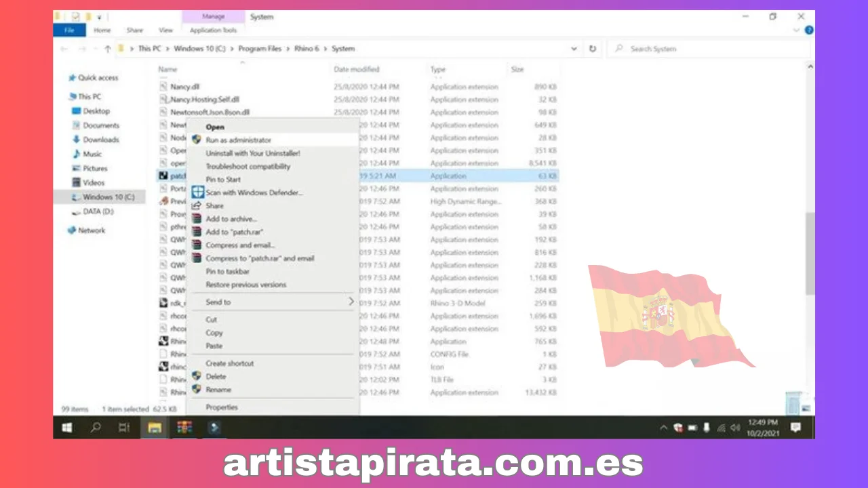Open the Windows Start button
Image resolution: width=868 pixels, height=488 pixels.
pos(67,428)
